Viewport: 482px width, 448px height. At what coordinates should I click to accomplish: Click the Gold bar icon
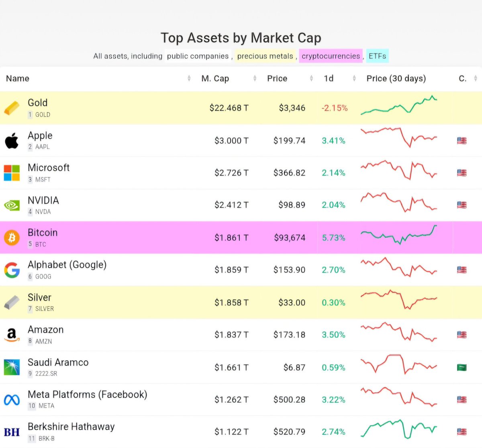[x=12, y=108]
